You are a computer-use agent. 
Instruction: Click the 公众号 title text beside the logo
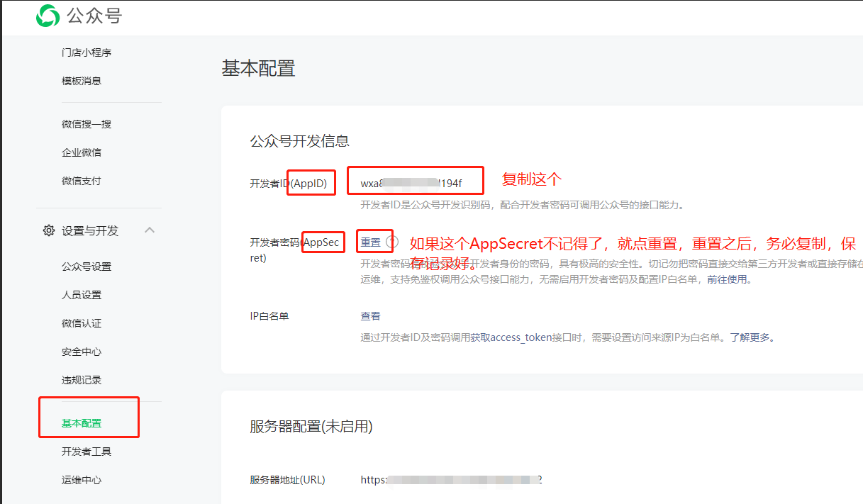[94, 16]
